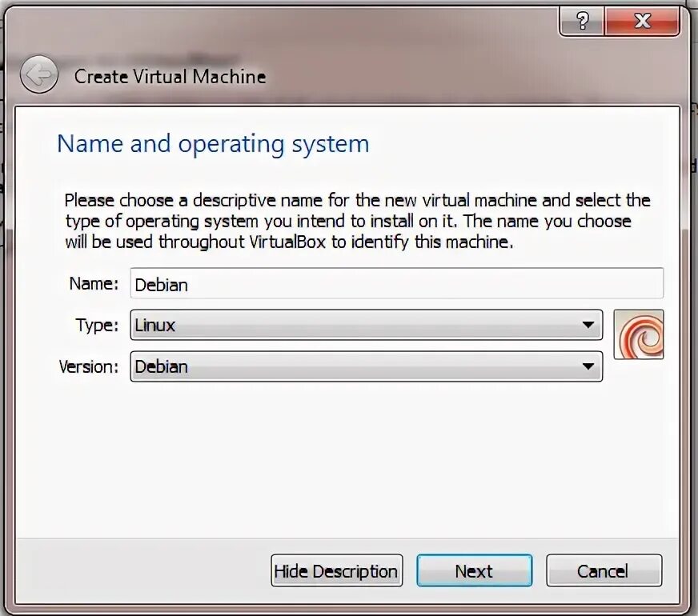The height and width of the screenshot is (616, 698).
Task: Click the 'Version:' label
Action: 89,367
